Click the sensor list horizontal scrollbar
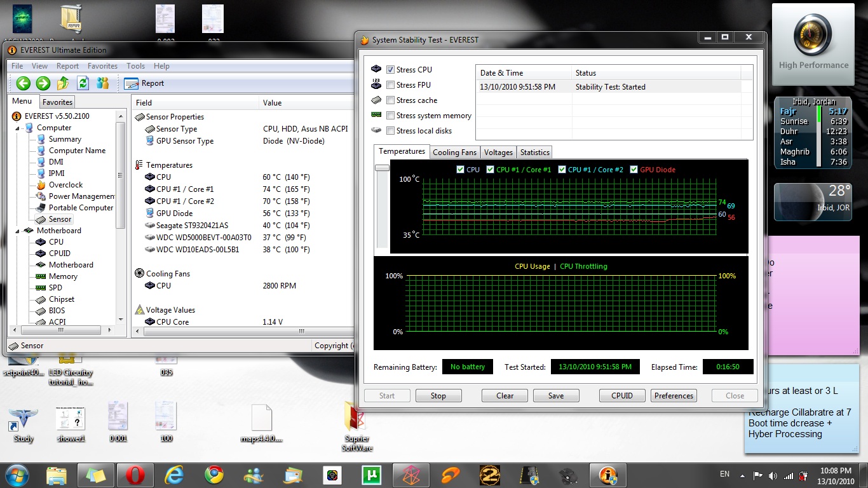This screenshot has height=488, width=868. 300,331
